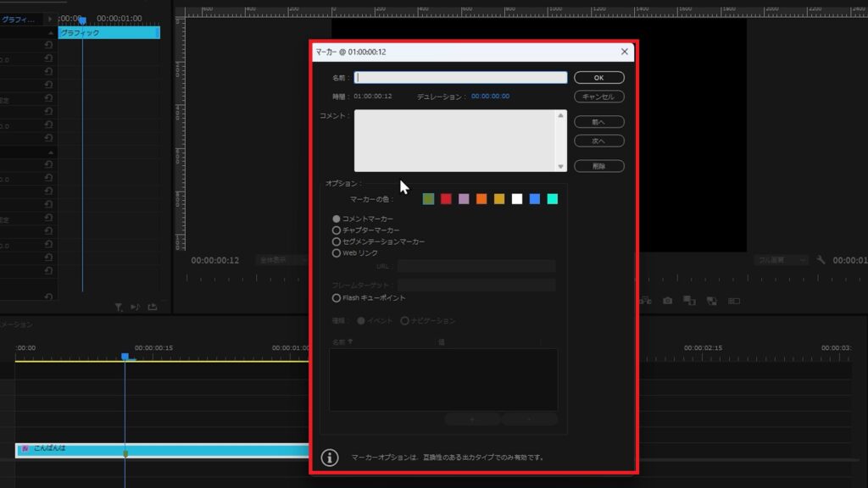868x488 pixels.
Task: Click the play-audio-only icon in effect controls
Action: [x=135, y=307]
